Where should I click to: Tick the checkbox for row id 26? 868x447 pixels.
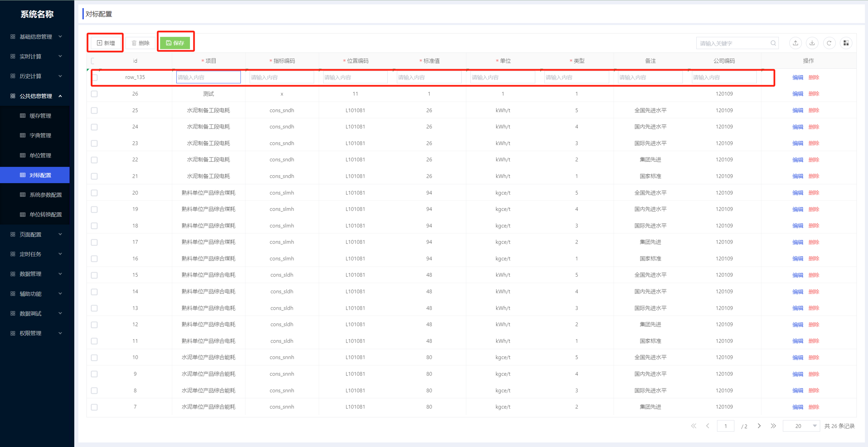(94, 94)
